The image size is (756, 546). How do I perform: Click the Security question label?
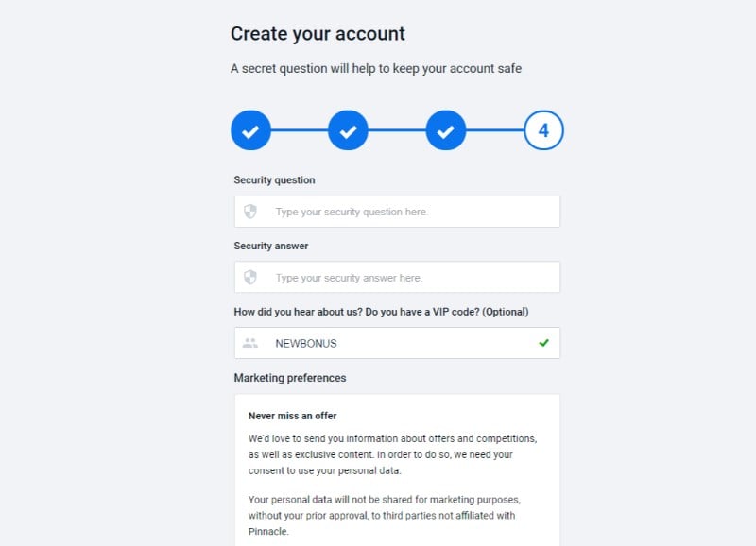[274, 180]
